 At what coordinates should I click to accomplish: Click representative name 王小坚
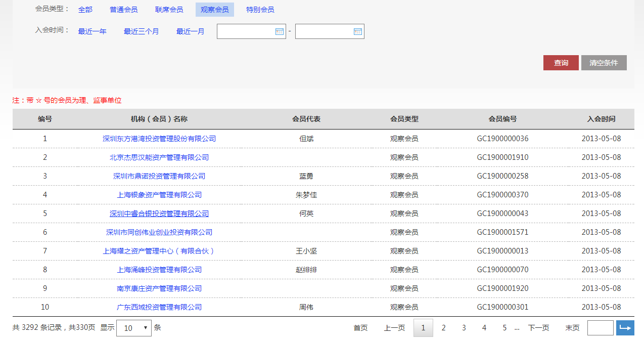tap(306, 251)
